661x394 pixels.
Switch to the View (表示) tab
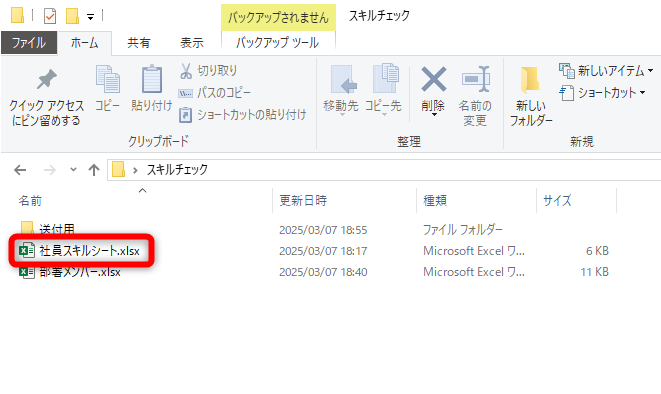(x=192, y=43)
